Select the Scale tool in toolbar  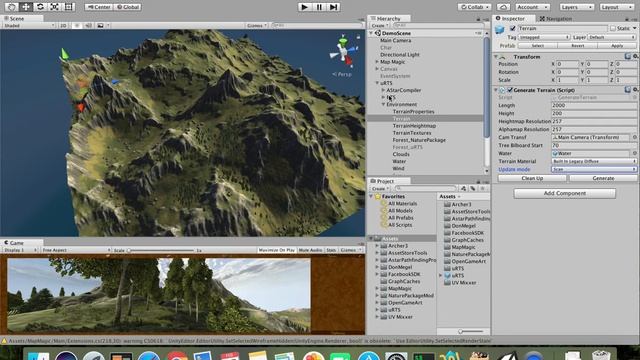pyautogui.click(x=54, y=7)
